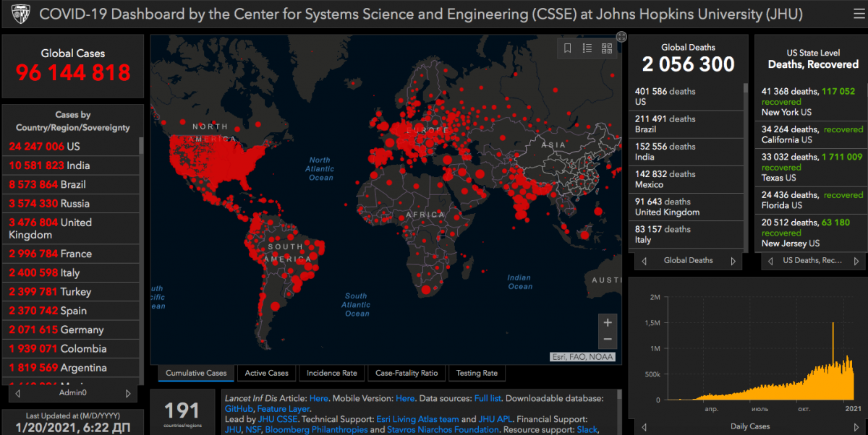Open the Lancet article 'Here' link

pos(319,398)
